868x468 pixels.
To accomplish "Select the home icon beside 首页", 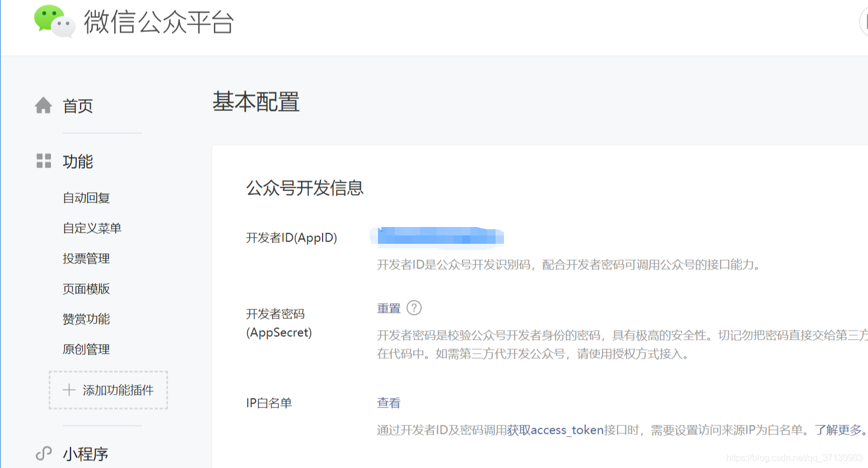I will (x=43, y=106).
